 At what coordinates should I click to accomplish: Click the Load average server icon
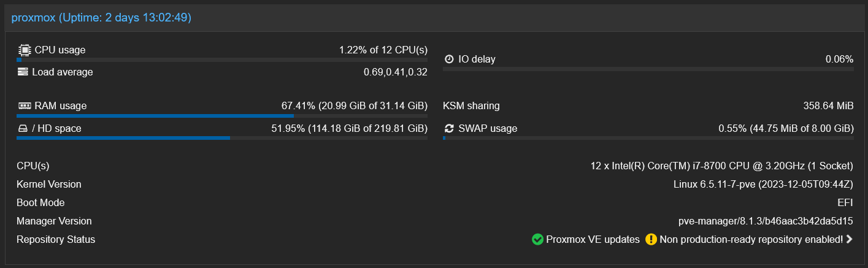23,72
